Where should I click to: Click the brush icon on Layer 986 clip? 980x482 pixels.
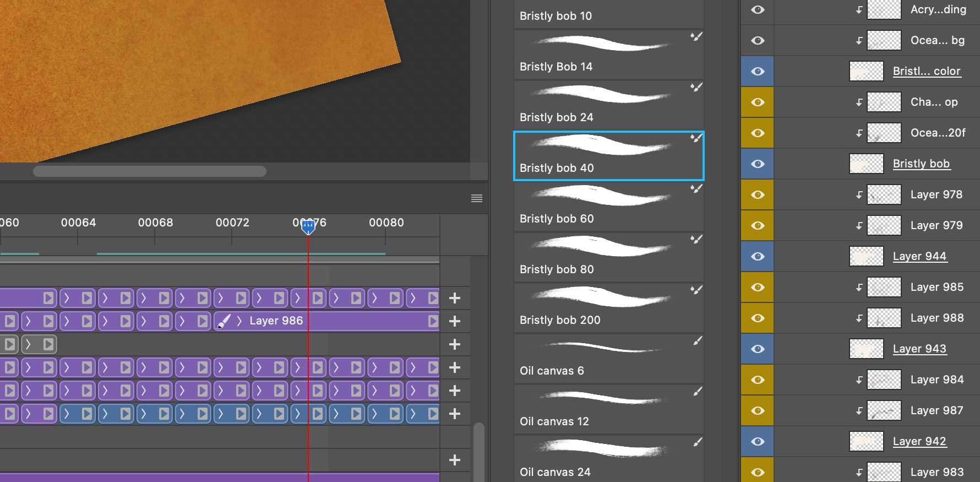224,321
